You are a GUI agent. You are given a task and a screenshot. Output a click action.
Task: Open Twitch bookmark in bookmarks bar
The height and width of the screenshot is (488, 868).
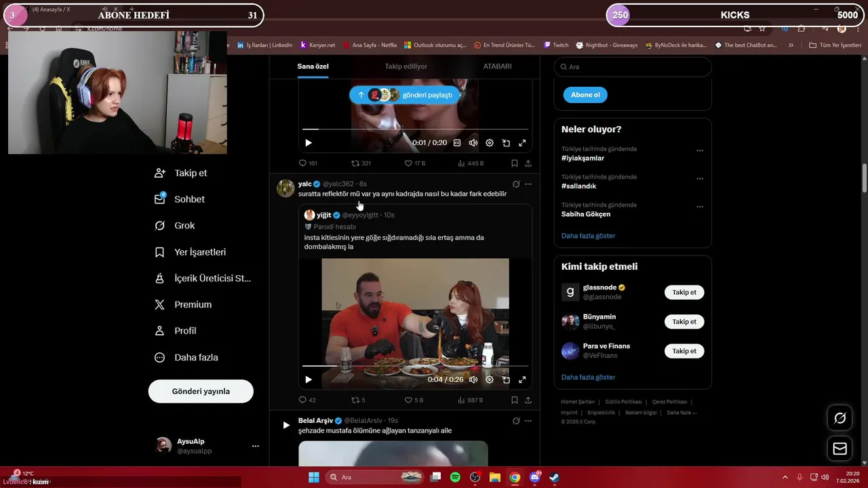point(556,45)
